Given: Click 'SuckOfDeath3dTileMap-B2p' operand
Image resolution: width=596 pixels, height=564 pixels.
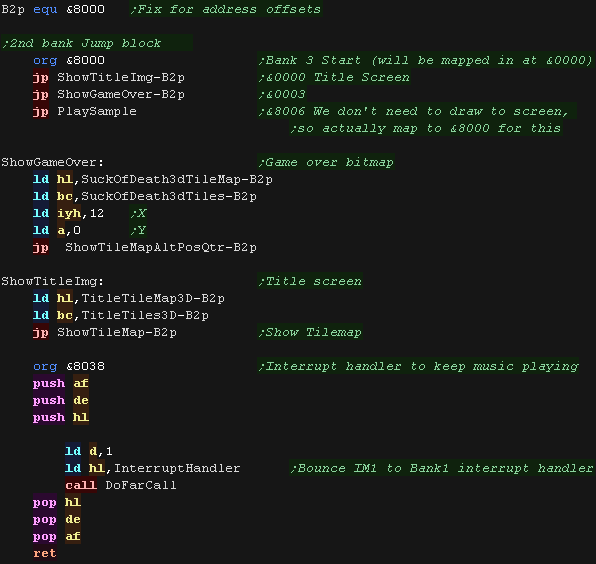Looking at the screenshot, I should pyautogui.click(x=177, y=179).
